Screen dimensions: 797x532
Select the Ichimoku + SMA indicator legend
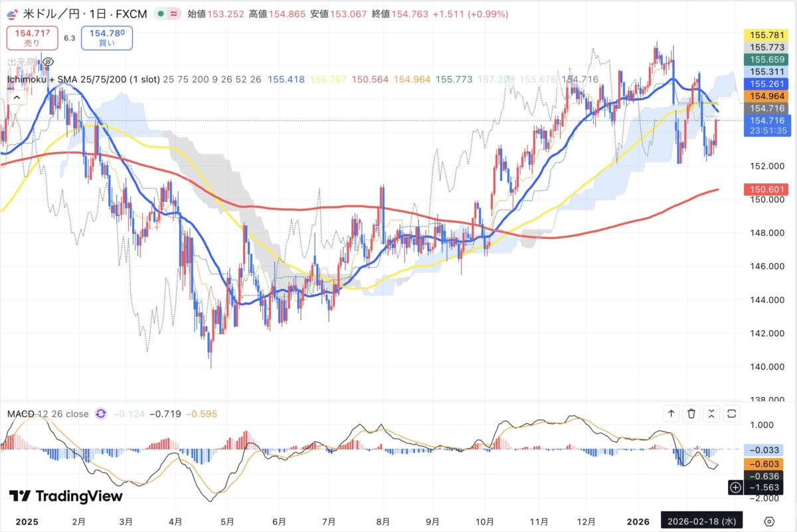click(83, 80)
